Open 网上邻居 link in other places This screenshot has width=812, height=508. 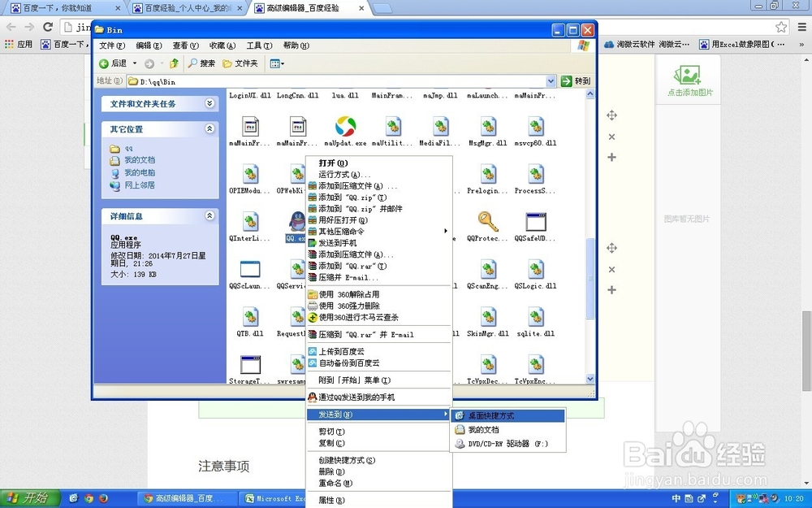click(x=140, y=185)
